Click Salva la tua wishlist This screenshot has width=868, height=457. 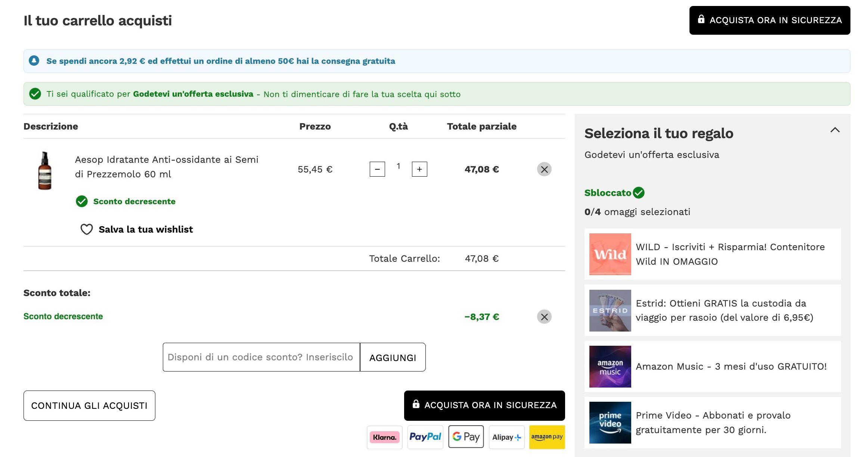[146, 229]
